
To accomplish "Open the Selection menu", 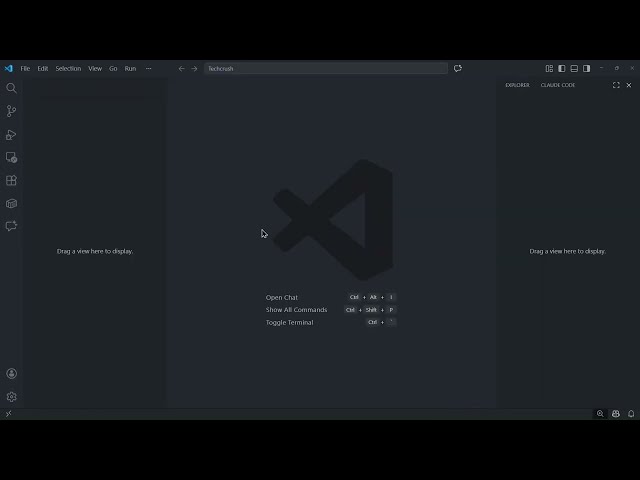I will coord(68,69).
